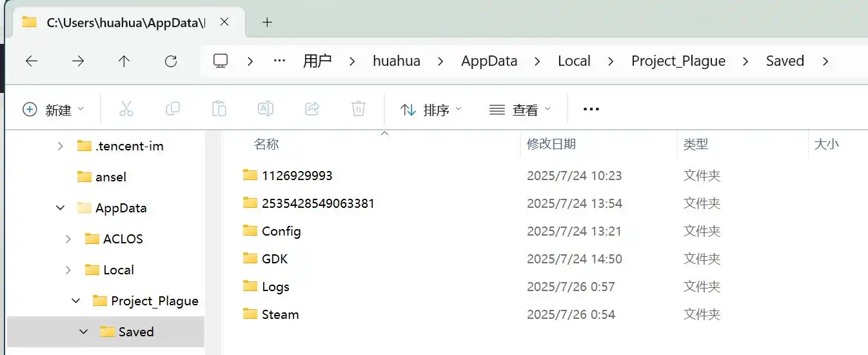Viewport: 868px width, 355px height.
Task: Click the Paste clipboard icon
Action: pos(219,109)
